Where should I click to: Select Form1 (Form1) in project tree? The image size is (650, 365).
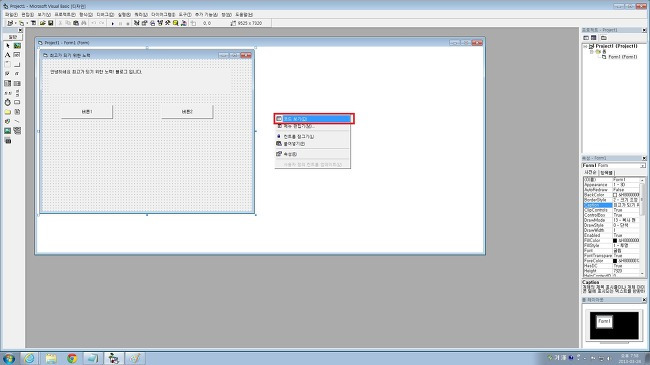pyautogui.click(x=622, y=57)
